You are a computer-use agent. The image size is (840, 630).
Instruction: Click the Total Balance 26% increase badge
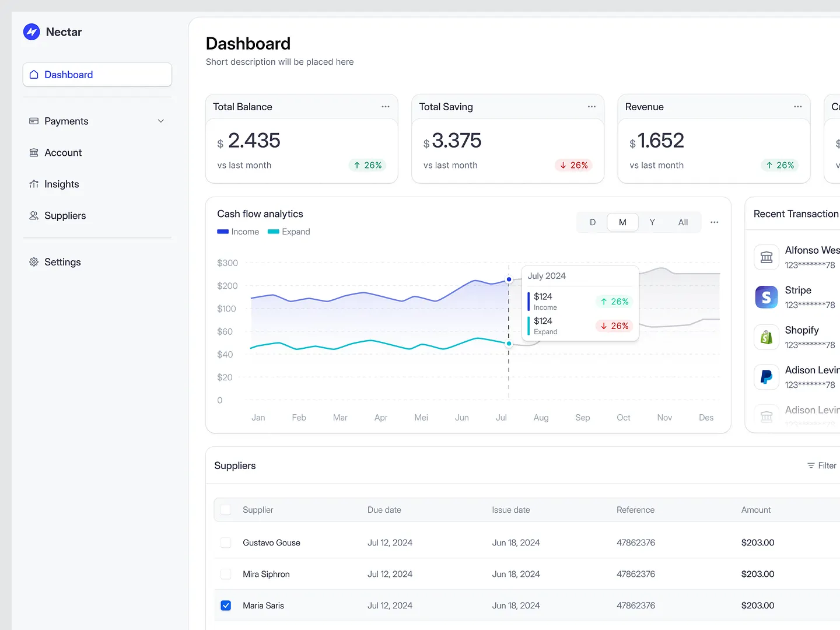tap(367, 165)
